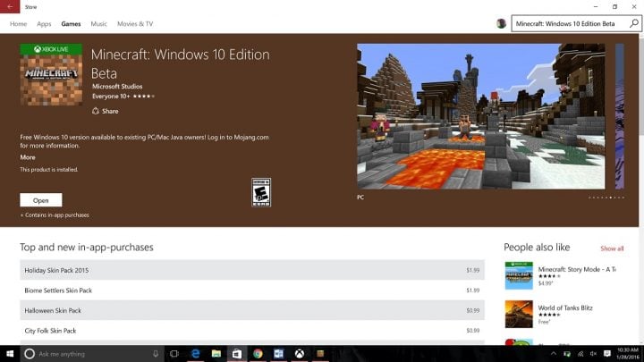Go to the Music tab
This screenshot has width=644, height=362.
[x=98, y=23]
